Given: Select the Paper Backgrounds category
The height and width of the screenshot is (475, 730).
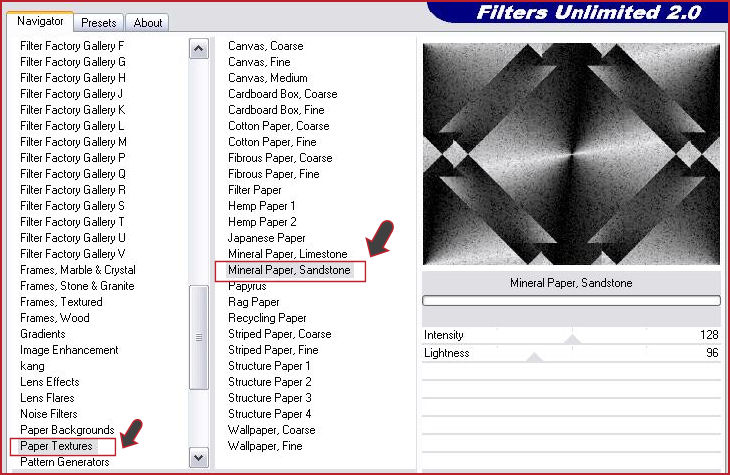Looking at the screenshot, I should pos(67,430).
